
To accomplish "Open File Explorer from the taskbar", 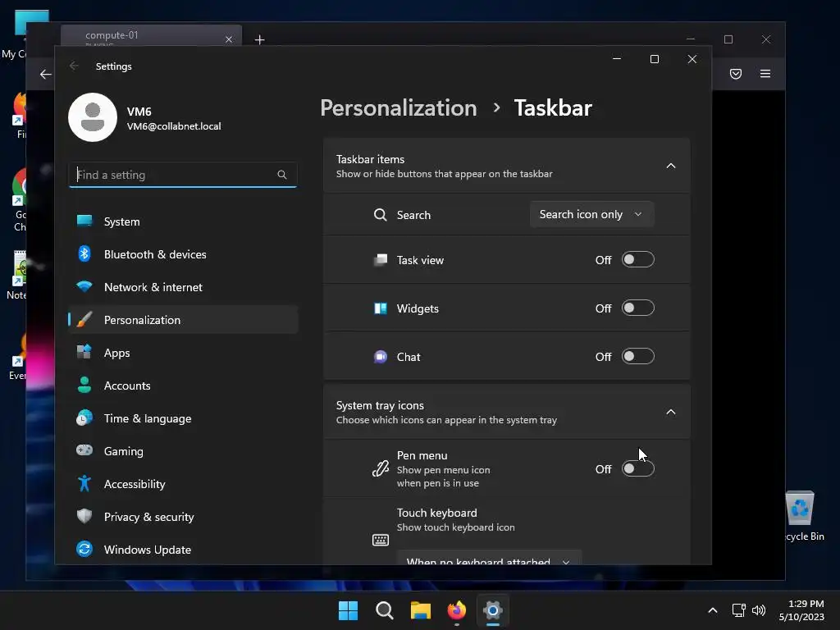I will pos(421,610).
